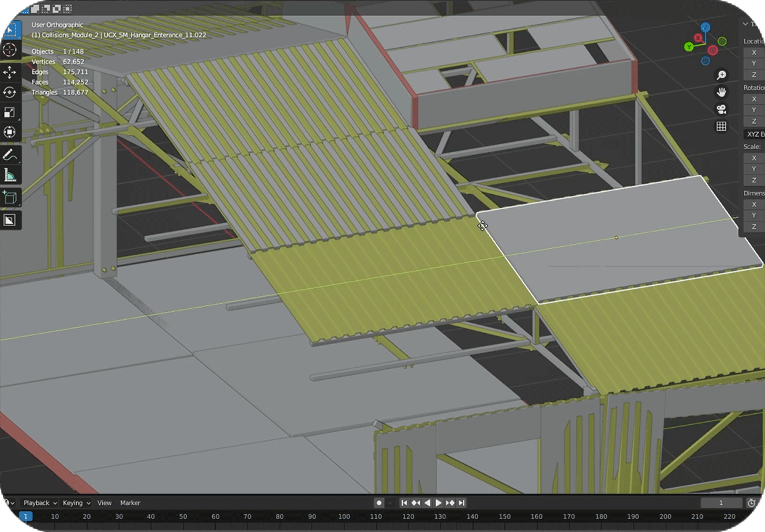Open the Playback dropdown

[40, 503]
